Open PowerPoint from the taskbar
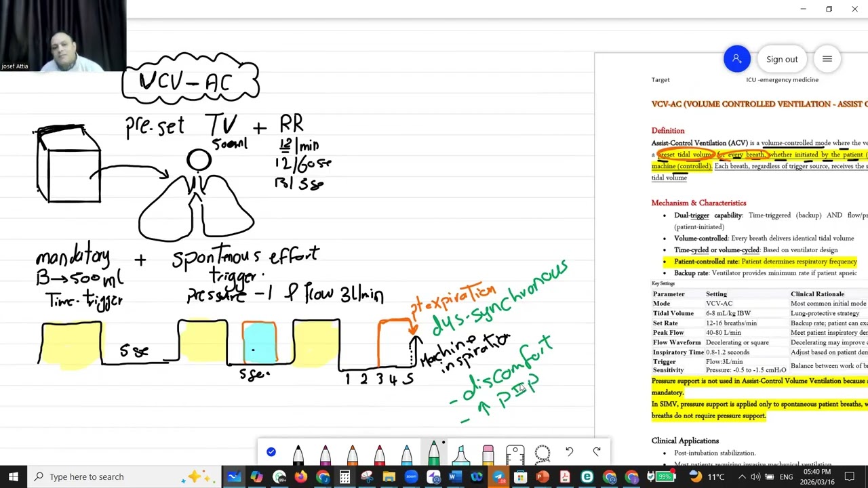Image resolution: width=868 pixels, height=488 pixels. coord(543,476)
